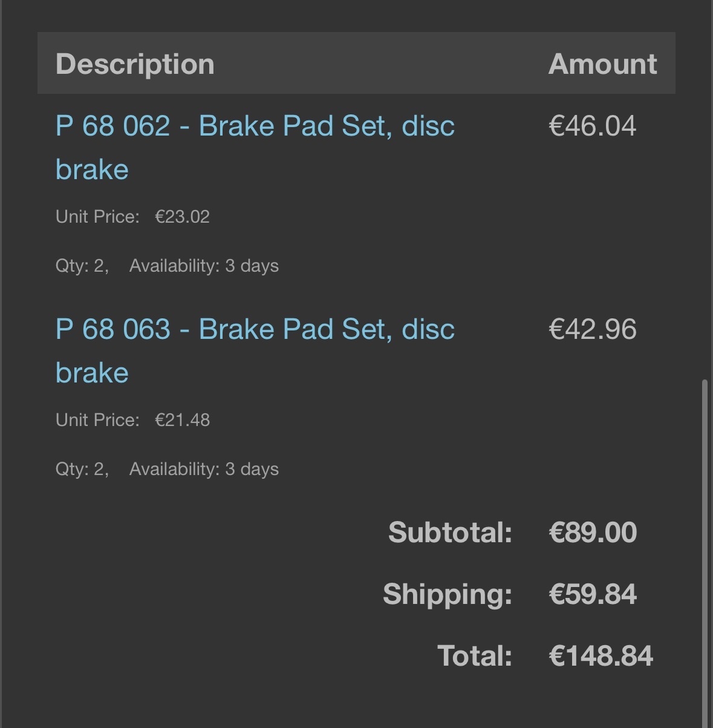Select the €42.96 line amount
Screen dimensions: 713x728
point(592,330)
